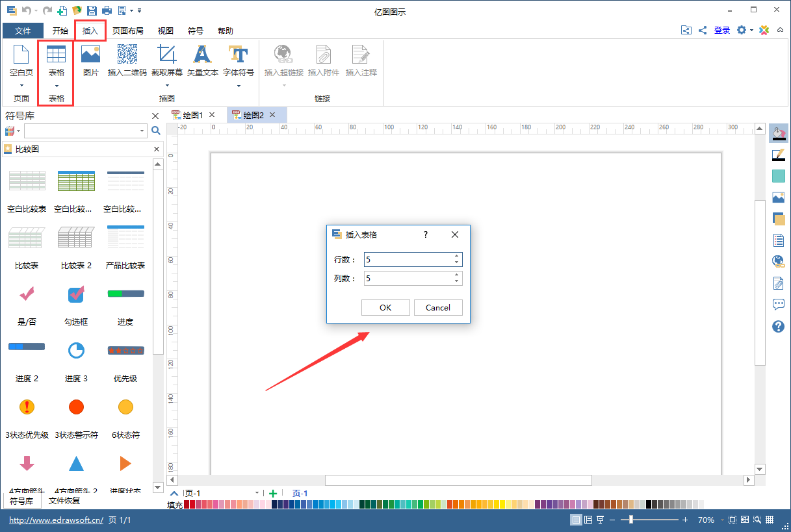The width and height of the screenshot is (791, 532).
Task: Expand the 截取屏幕 dropdown arrow
Action: pos(167,86)
